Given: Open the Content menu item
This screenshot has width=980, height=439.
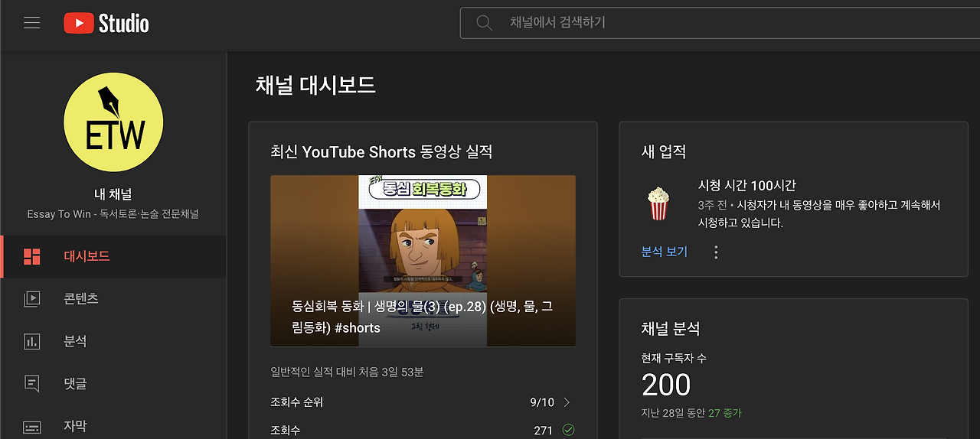Looking at the screenshot, I should coord(113,299).
